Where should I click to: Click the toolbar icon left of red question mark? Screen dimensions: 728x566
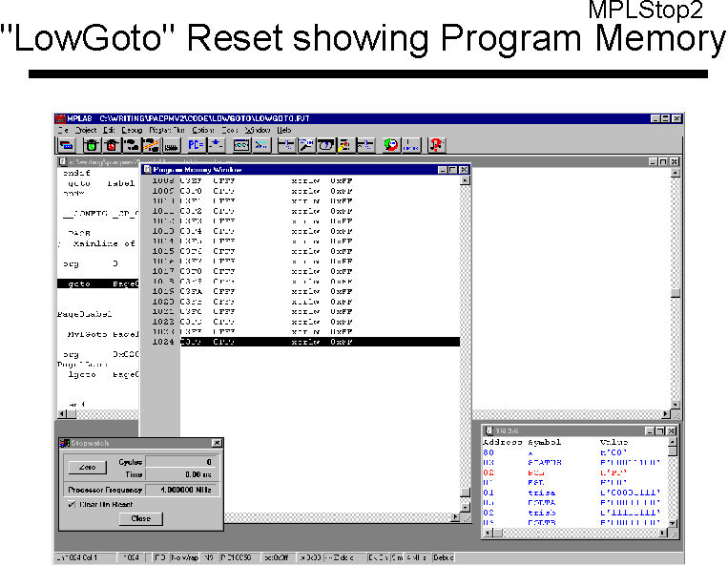coord(411,145)
